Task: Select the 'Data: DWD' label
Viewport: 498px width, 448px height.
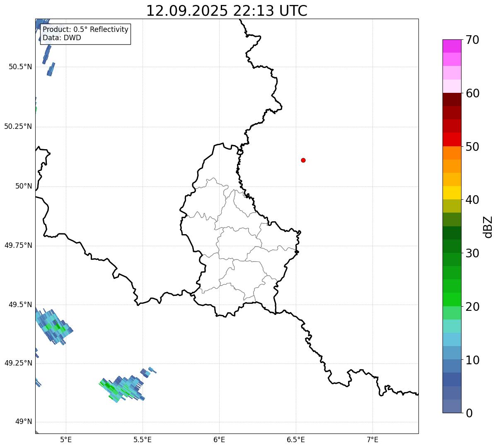Action: [62, 38]
